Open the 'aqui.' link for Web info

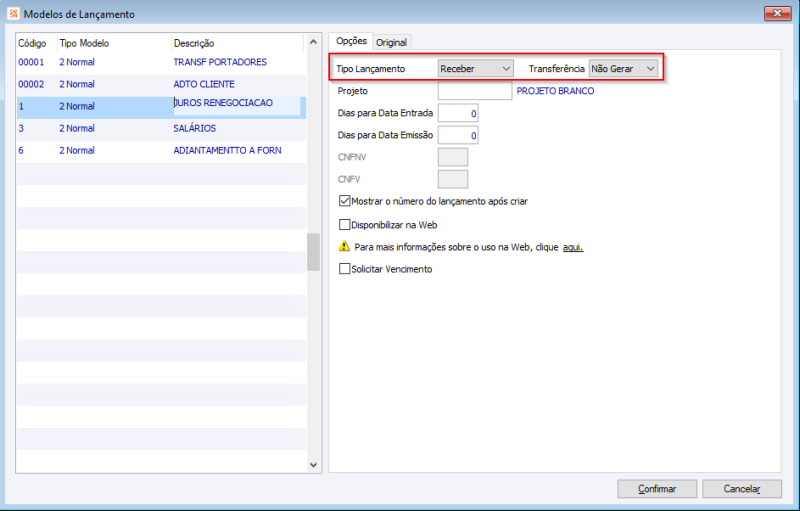[572, 247]
